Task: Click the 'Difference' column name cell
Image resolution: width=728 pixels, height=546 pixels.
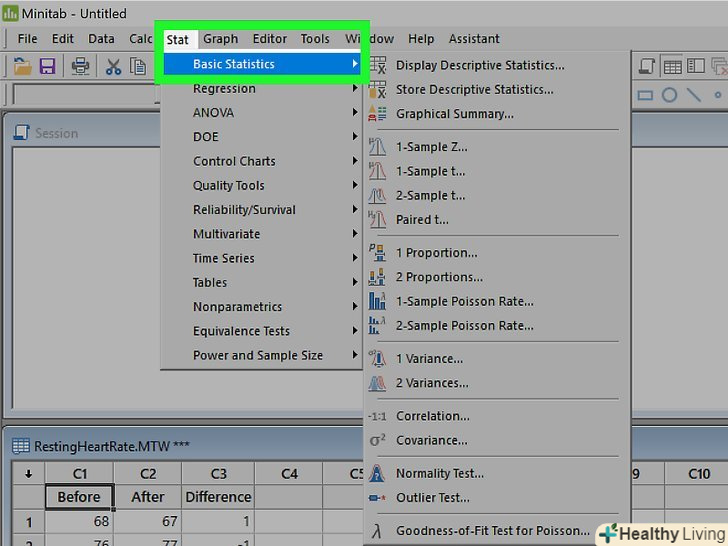Action: tap(218, 497)
